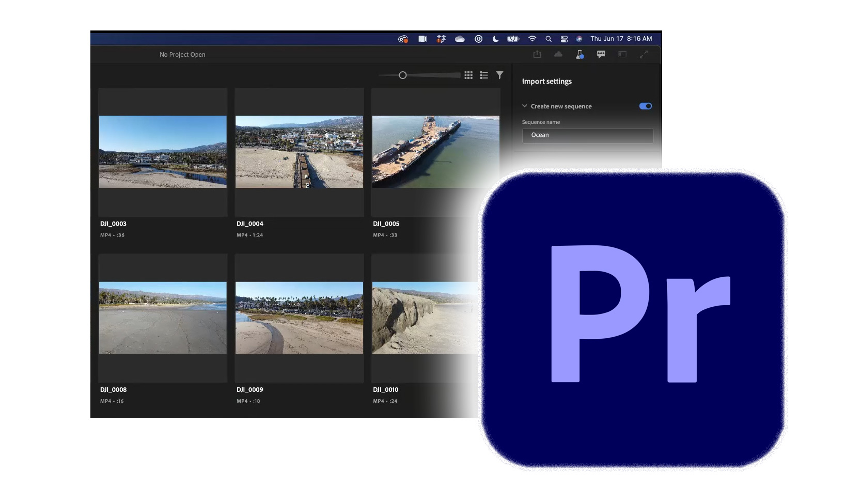Click the DJI_0009 file name
Image resolution: width=846 pixels, height=504 pixels.
[x=250, y=390]
